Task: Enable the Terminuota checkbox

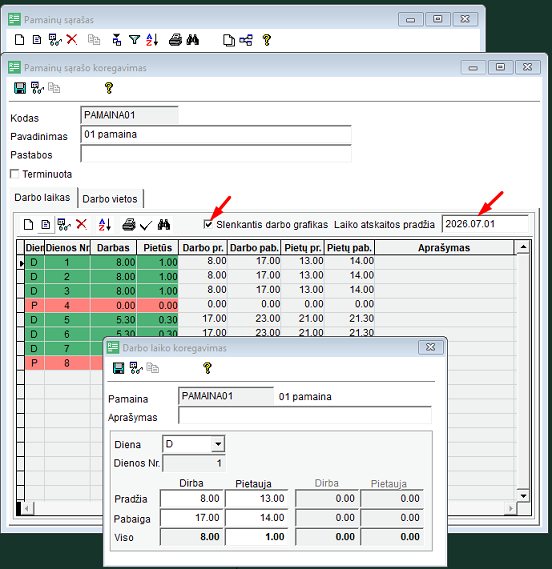Action: [x=15, y=174]
